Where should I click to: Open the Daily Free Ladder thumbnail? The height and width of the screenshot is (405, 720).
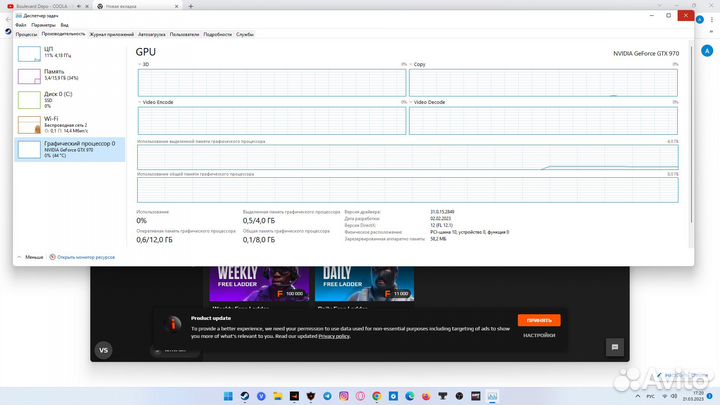(x=365, y=283)
